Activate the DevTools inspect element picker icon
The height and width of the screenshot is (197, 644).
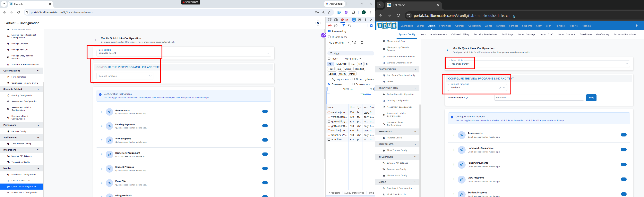tap(330, 20)
